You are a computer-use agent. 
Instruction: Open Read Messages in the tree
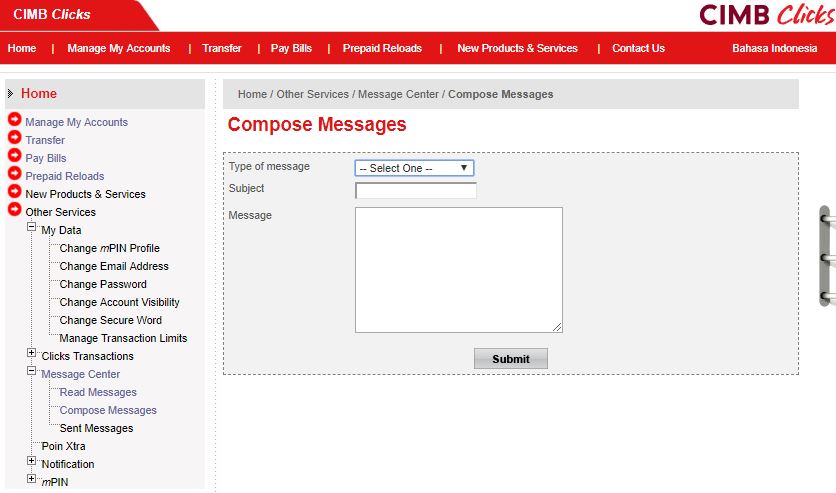[x=98, y=392]
